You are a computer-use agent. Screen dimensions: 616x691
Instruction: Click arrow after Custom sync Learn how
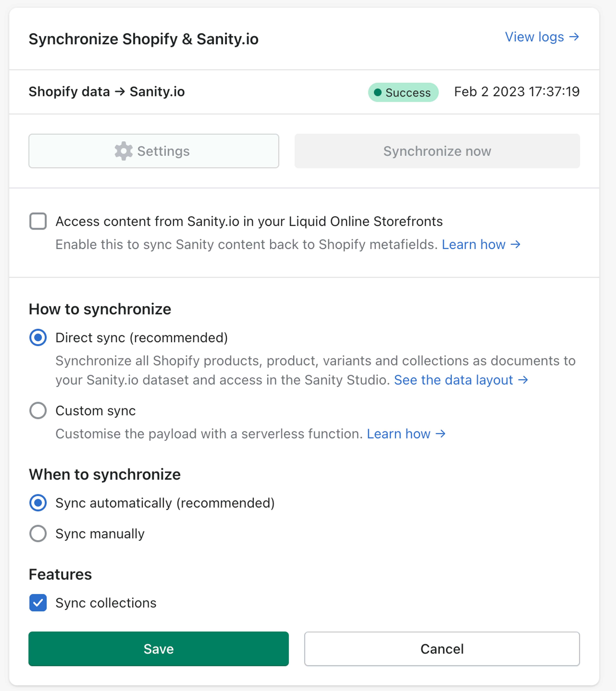pos(440,434)
